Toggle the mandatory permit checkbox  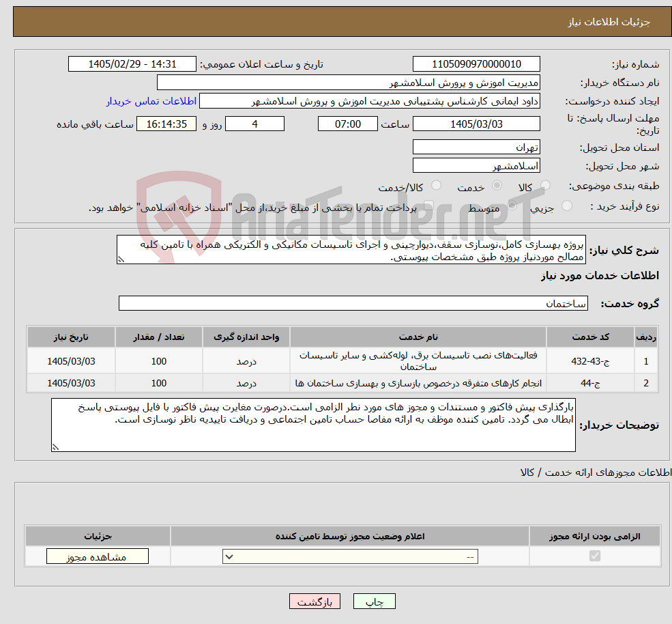(x=595, y=556)
